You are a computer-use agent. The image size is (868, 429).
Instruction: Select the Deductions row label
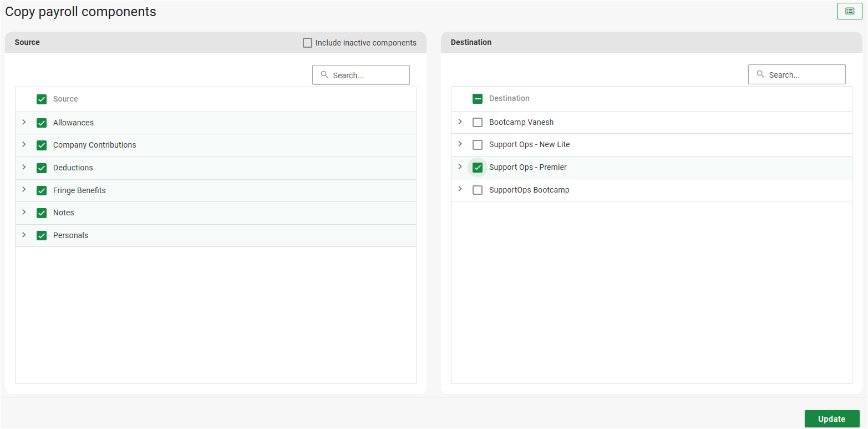click(x=73, y=168)
